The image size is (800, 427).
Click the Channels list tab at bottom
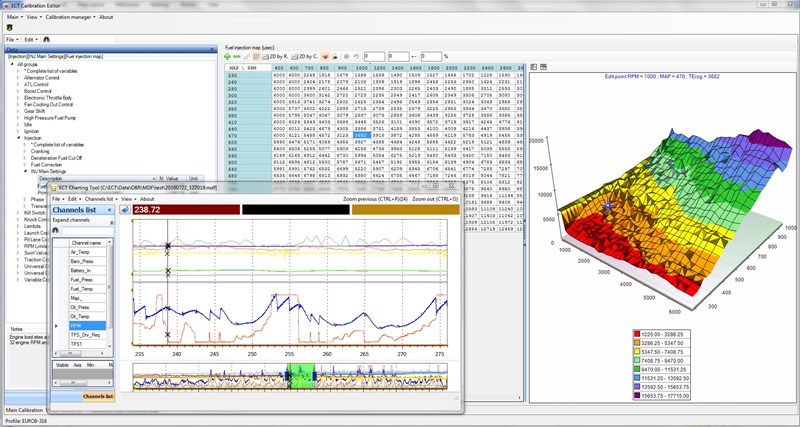pos(98,396)
